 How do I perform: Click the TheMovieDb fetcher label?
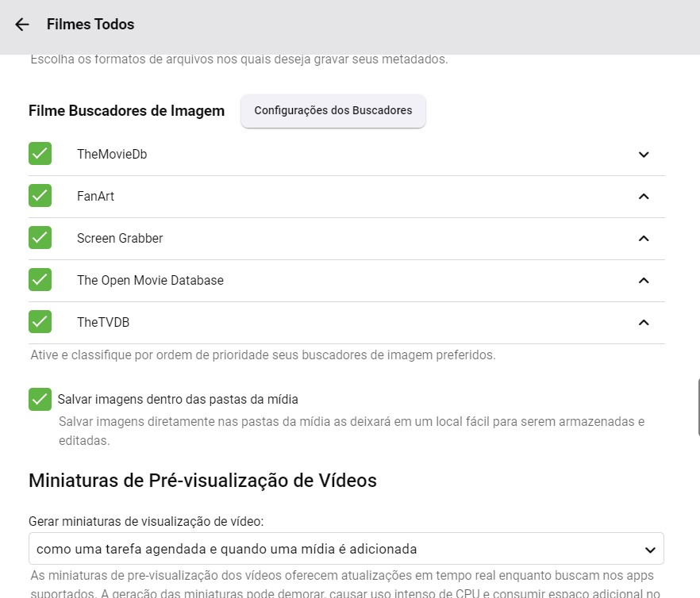112,155
